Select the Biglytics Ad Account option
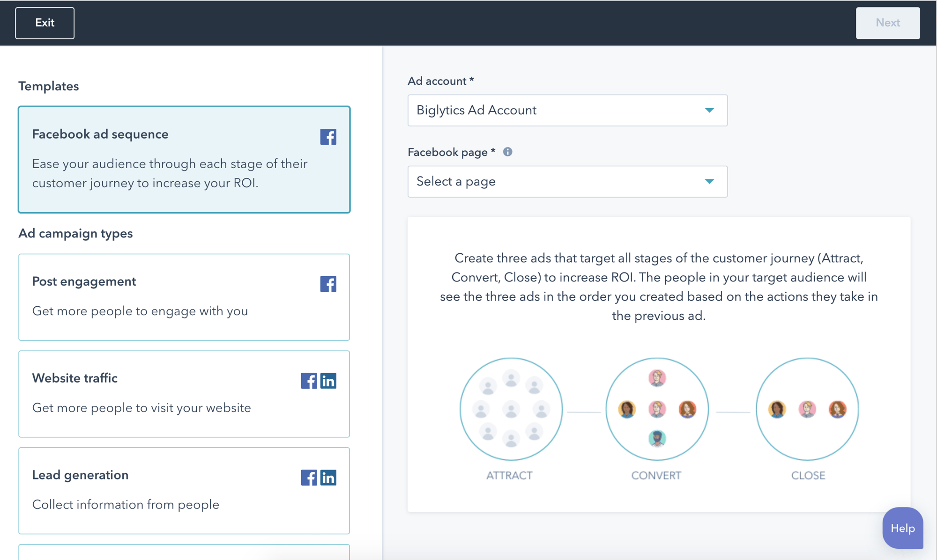 566,111
